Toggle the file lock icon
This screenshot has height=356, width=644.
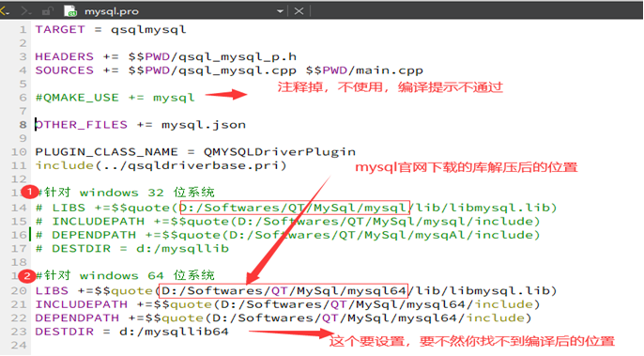48,11
